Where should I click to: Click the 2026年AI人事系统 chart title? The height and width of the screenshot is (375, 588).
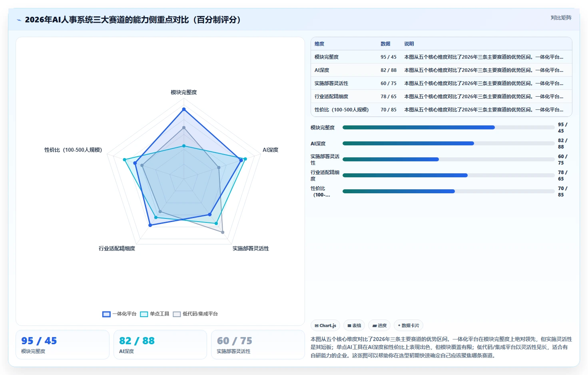click(x=135, y=20)
